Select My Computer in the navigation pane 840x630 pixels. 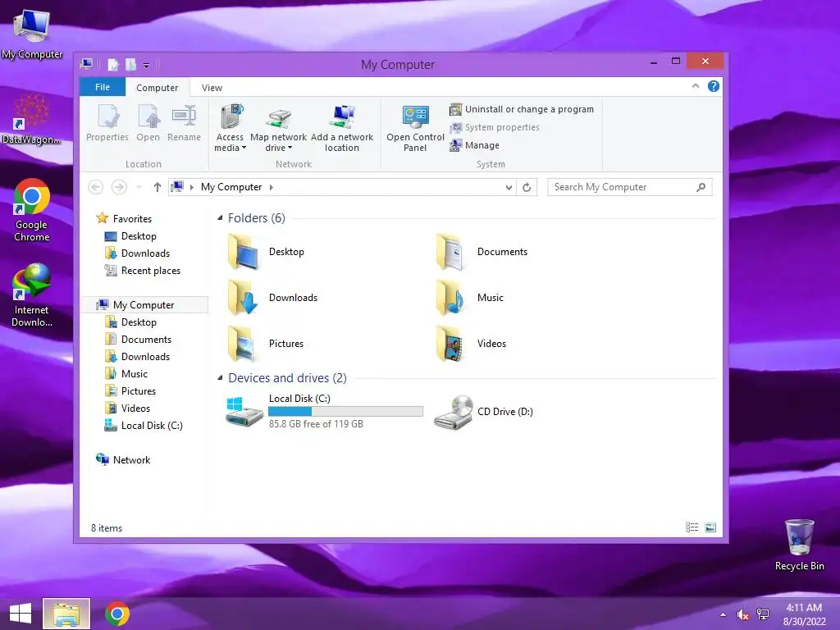coord(144,305)
